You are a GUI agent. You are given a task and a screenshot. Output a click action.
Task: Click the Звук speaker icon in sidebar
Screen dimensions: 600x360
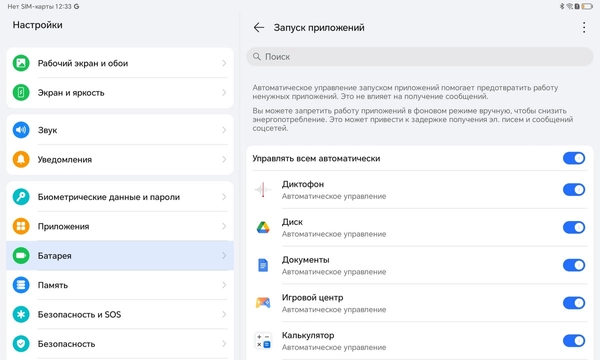[x=21, y=130]
